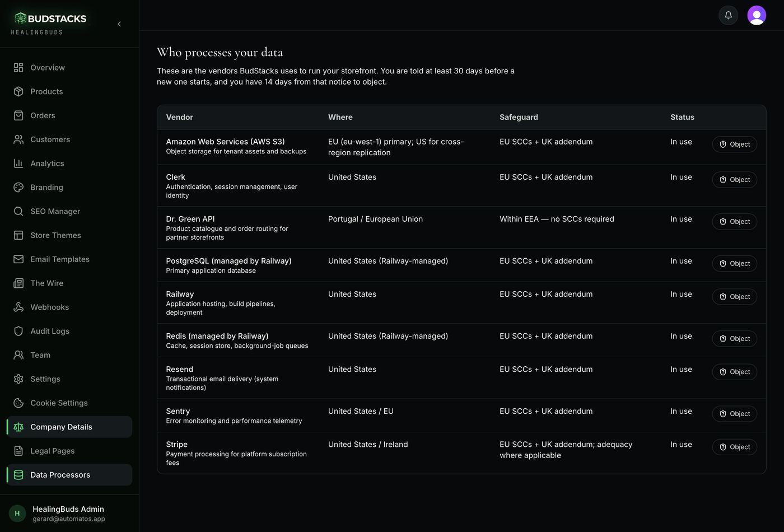The width and height of the screenshot is (784, 532).
Task: Click the Webhooks icon
Action: coord(18,307)
